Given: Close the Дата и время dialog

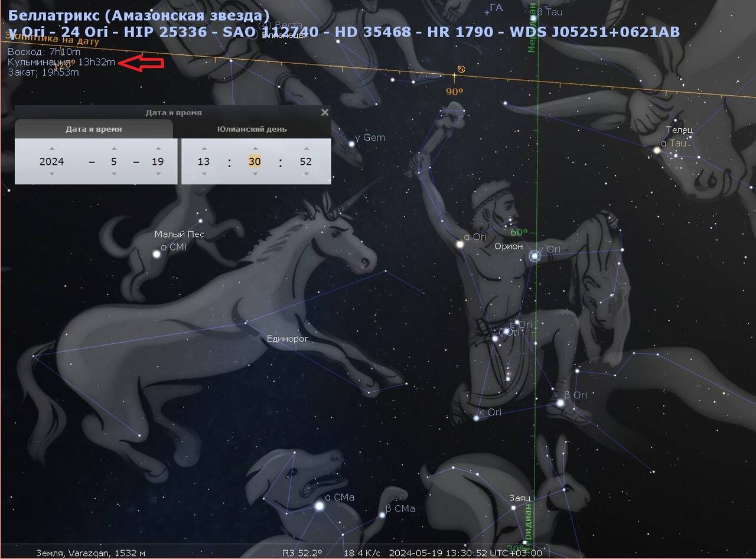Looking at the screenshot, I should click(x=324, y=112).
